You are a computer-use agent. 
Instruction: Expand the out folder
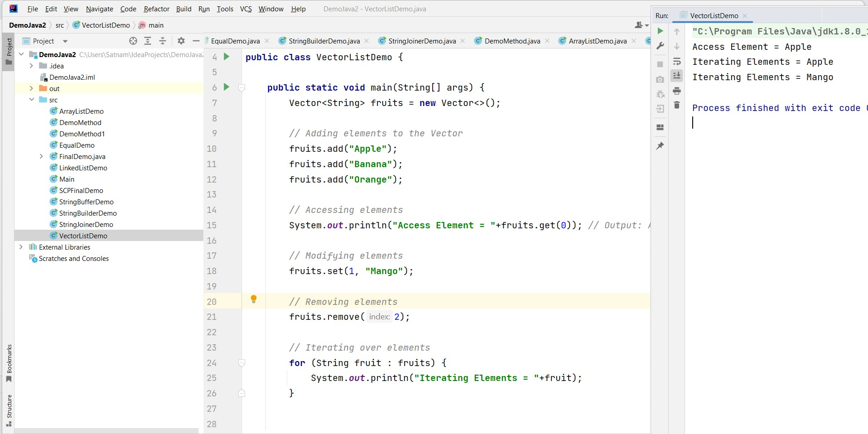pyautogui.click(x=31, y=88)
